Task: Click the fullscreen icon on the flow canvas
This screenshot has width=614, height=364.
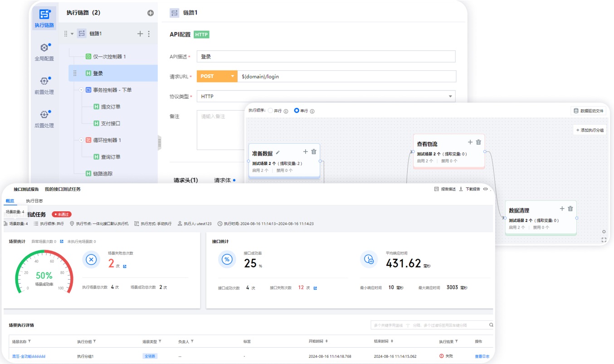Action: coord(604,239)
